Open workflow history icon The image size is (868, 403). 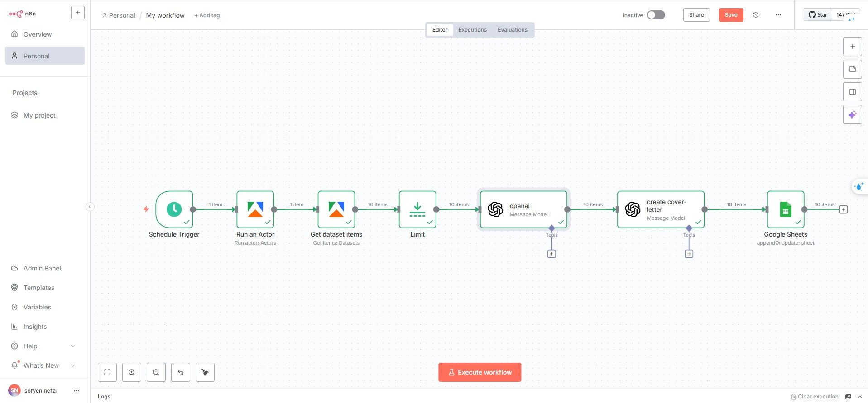(756, 15)
